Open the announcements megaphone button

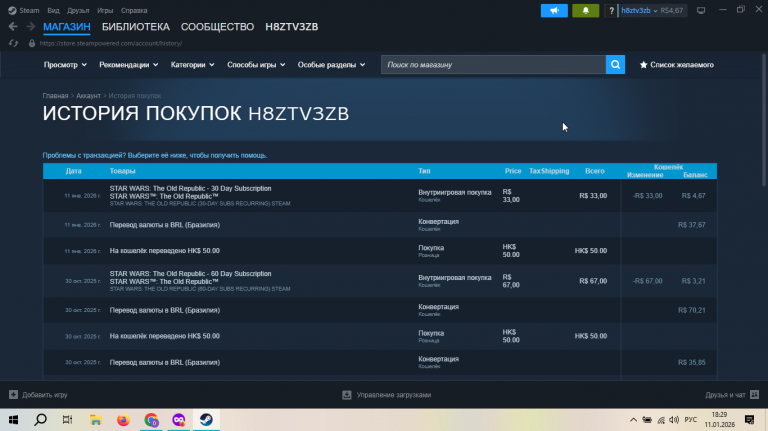(x=554, y=10)
